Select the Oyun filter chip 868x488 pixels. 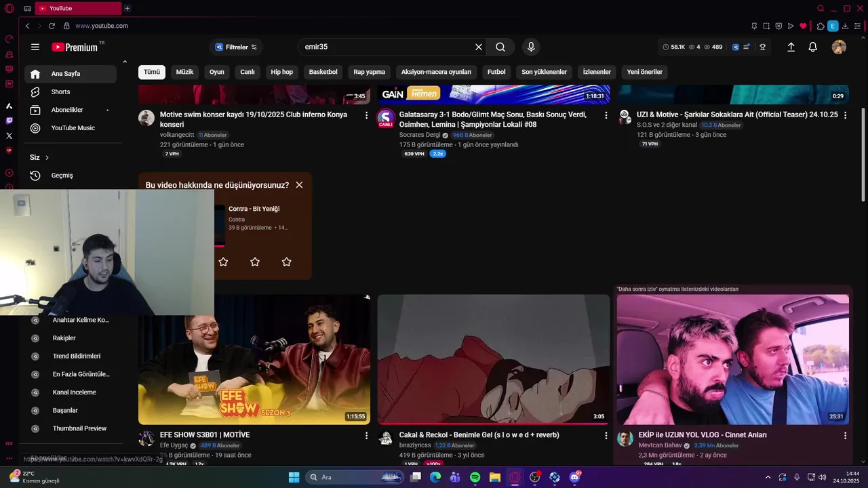[217, 72]
